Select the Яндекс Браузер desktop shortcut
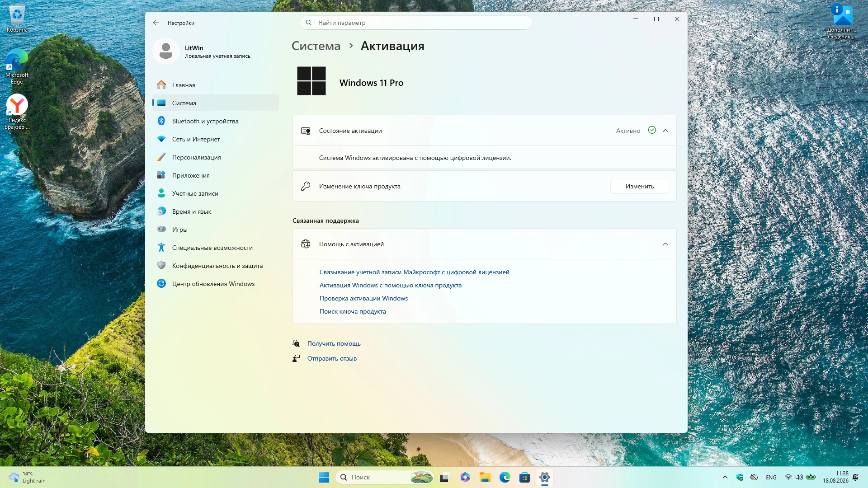This screenshot has height=488, width=868. [x=17, y=112]
